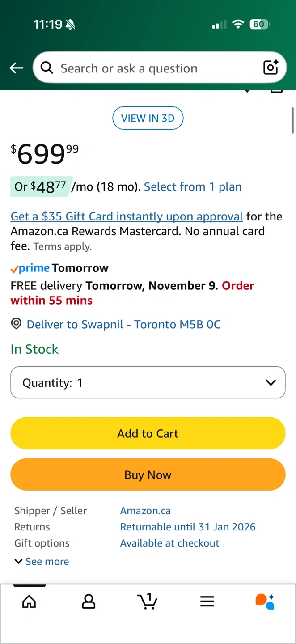Expand See more seller details
The height and width of the screenshot is (644, 296).
click(x=42, y=561)
